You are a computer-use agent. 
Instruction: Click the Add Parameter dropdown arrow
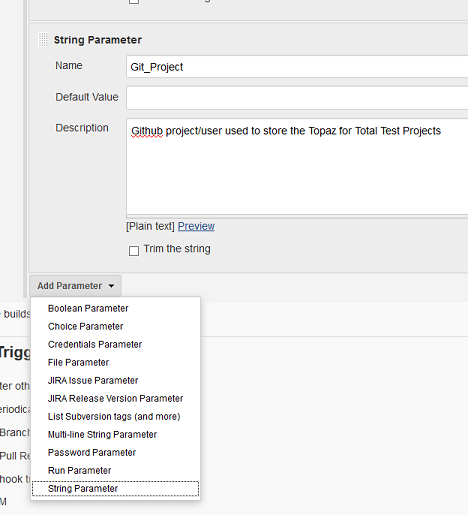111,286
